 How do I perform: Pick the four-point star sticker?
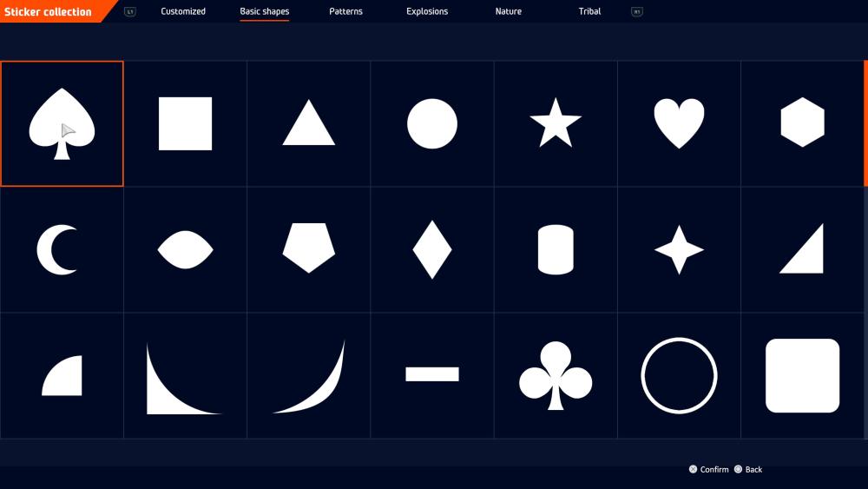pyautogui.click(x=679, y=250)
